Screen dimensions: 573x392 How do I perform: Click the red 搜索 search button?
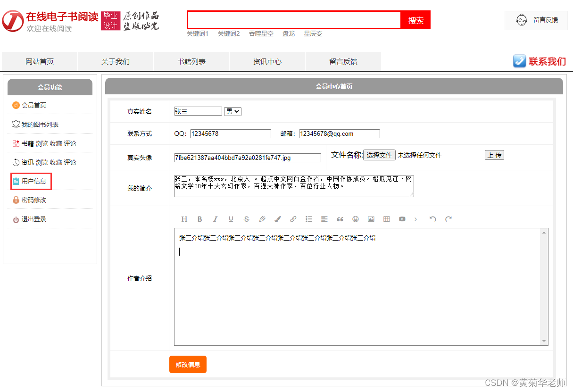click(415, 20)
